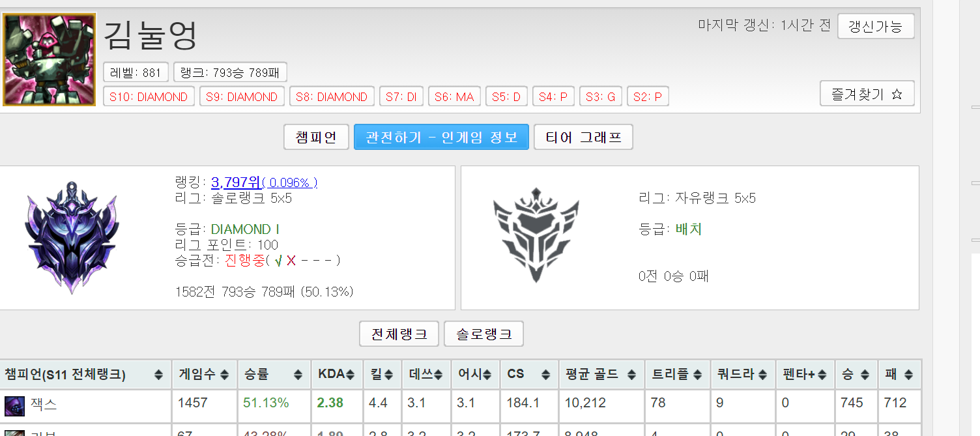Select the 전체랭크 filter button
Viewport: 980px width, 436px height.
[x=399, y=334]
